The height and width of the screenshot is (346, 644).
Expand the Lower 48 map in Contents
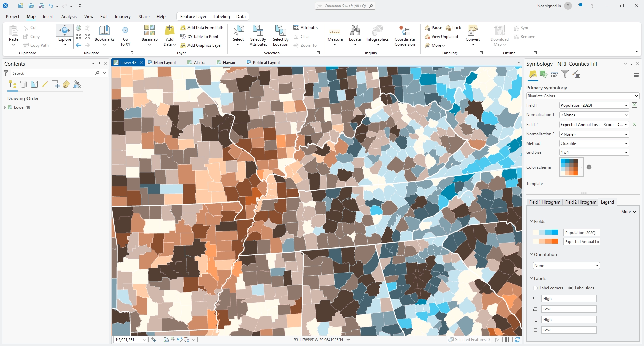5,107
